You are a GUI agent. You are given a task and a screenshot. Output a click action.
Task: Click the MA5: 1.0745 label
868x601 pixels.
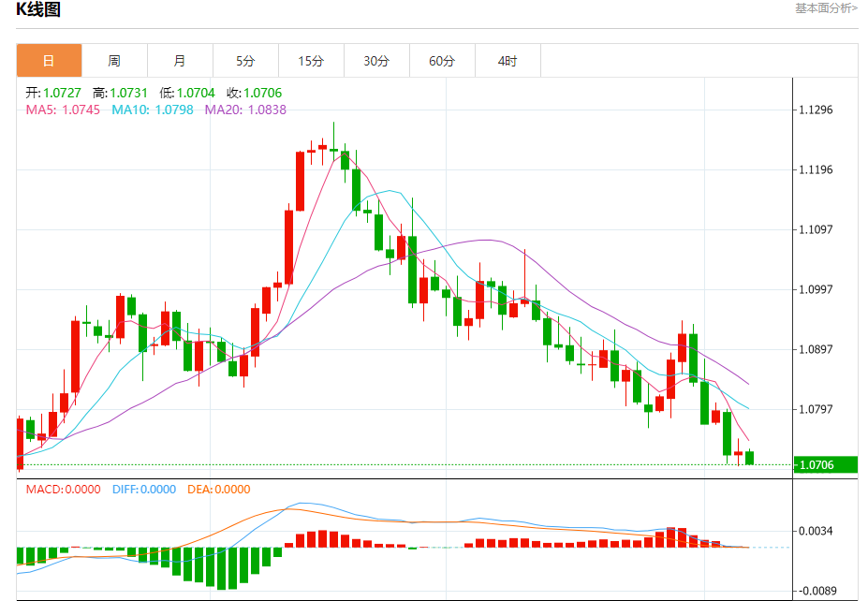[63, 110]
